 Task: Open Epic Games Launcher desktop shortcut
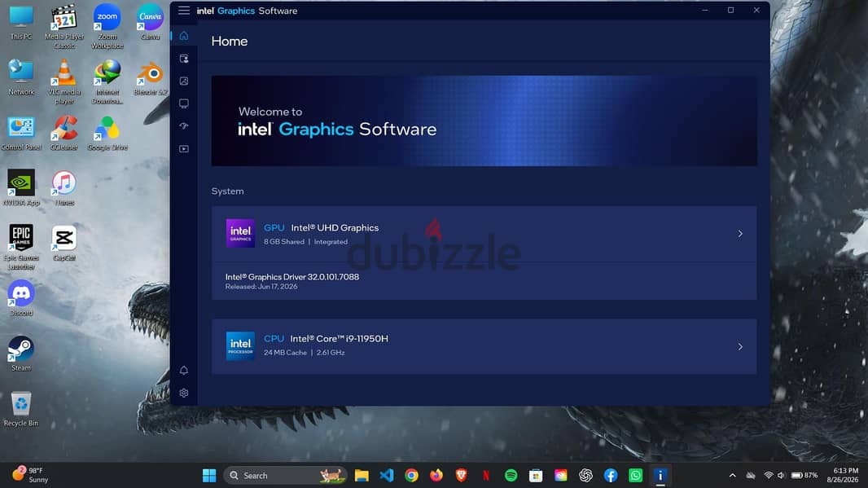[21, 247]
